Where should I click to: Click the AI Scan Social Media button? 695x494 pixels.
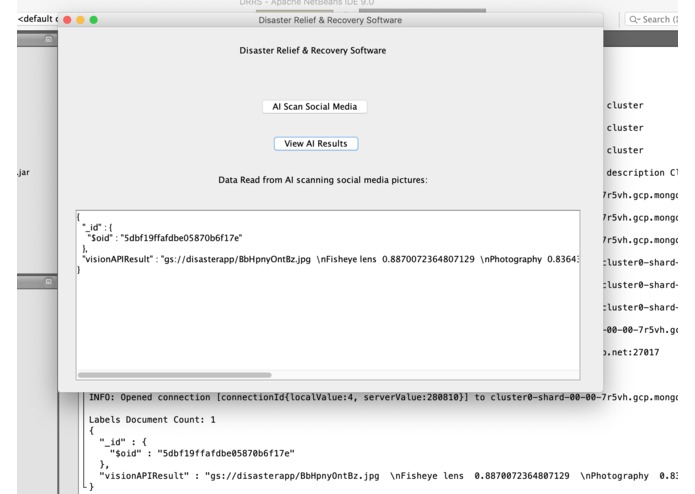pyautogui.click(x=314, y=107)
